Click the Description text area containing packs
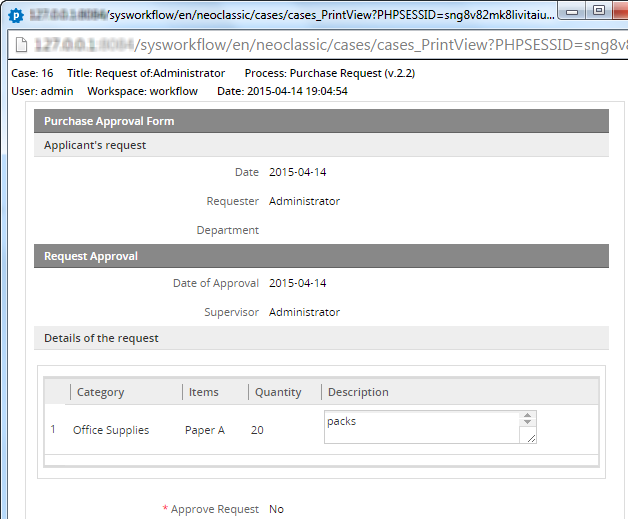 [420, 427]
